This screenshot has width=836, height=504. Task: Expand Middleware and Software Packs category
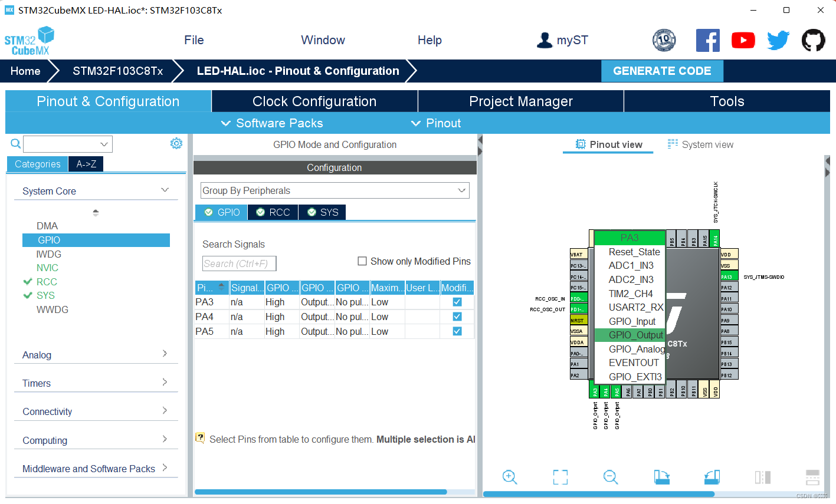point(165,467)
